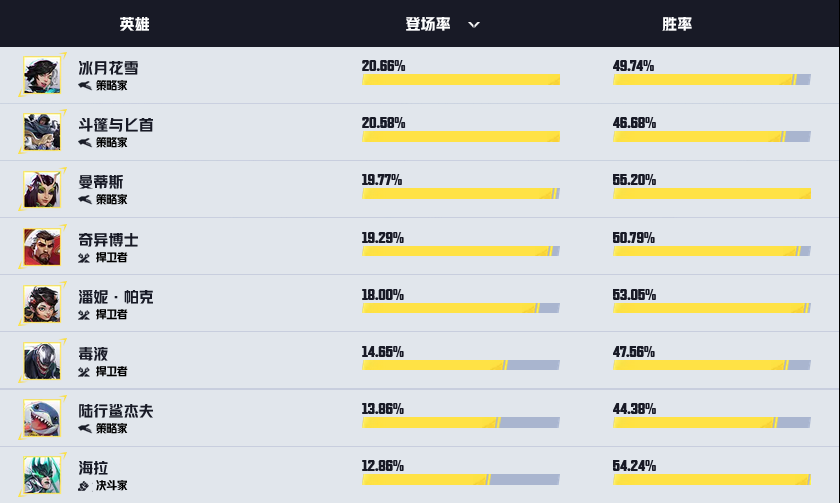Click the 英雄 column header

[x=133, y=24]
